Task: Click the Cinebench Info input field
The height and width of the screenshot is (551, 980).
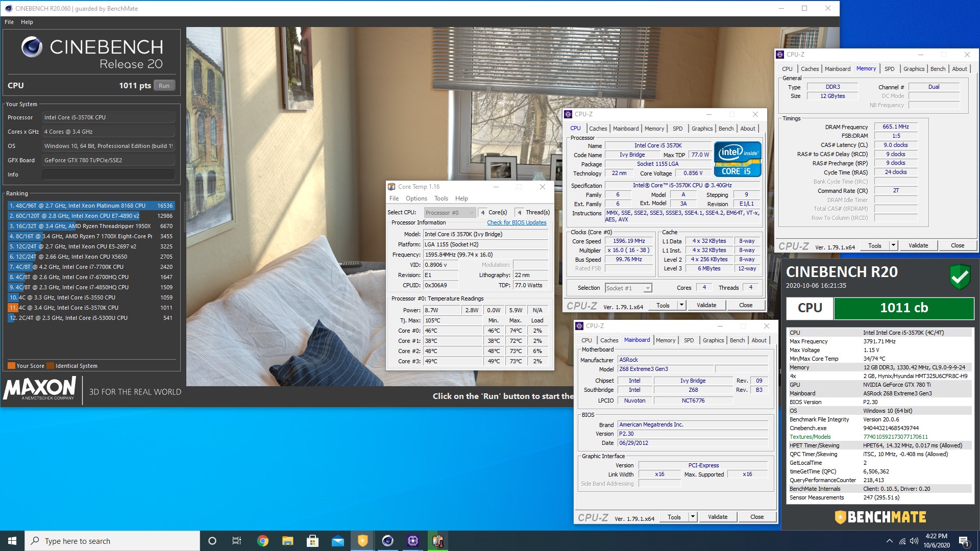Action: coord(108,174)
